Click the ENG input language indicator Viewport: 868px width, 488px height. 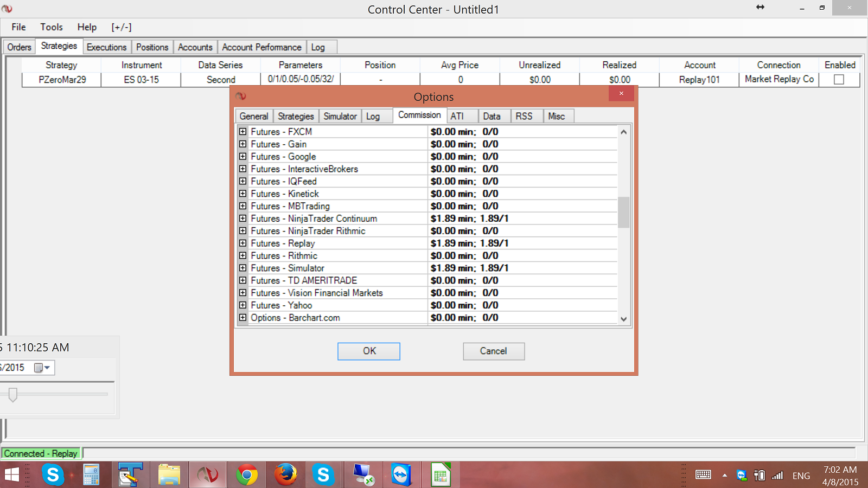(x=801, y=476)
